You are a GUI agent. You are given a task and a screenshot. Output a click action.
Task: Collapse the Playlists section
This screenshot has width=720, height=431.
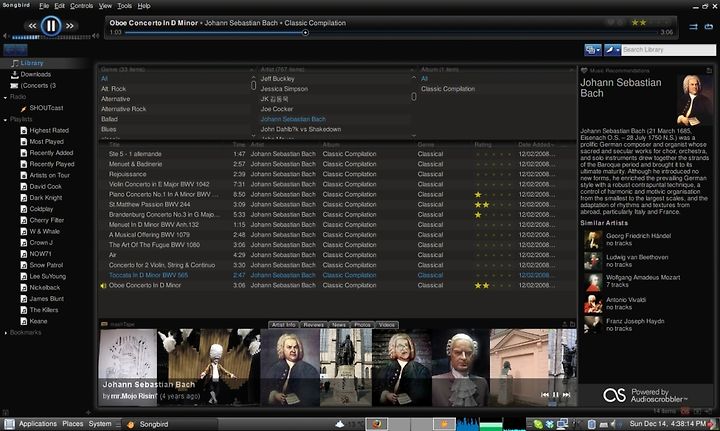[x=5, y=120]
